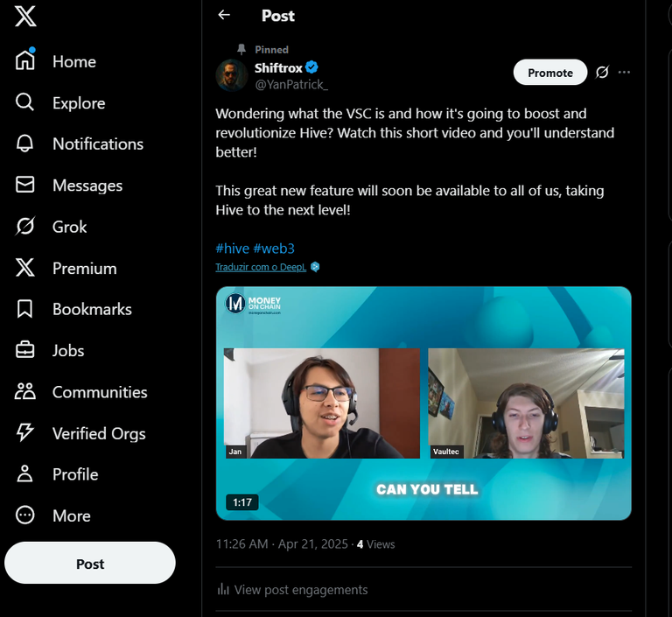672x617 pixels.
Task: Click the blue verified badge
Action: coord(311,67)
